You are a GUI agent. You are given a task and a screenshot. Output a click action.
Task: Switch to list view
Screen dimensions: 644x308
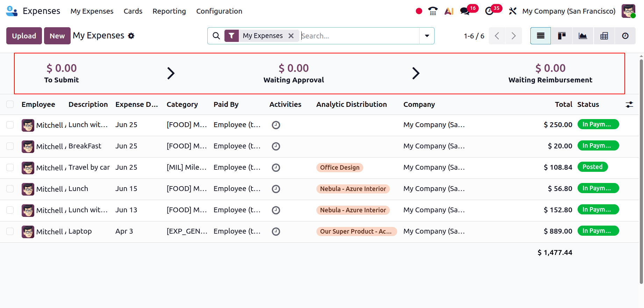coord(541,36)
